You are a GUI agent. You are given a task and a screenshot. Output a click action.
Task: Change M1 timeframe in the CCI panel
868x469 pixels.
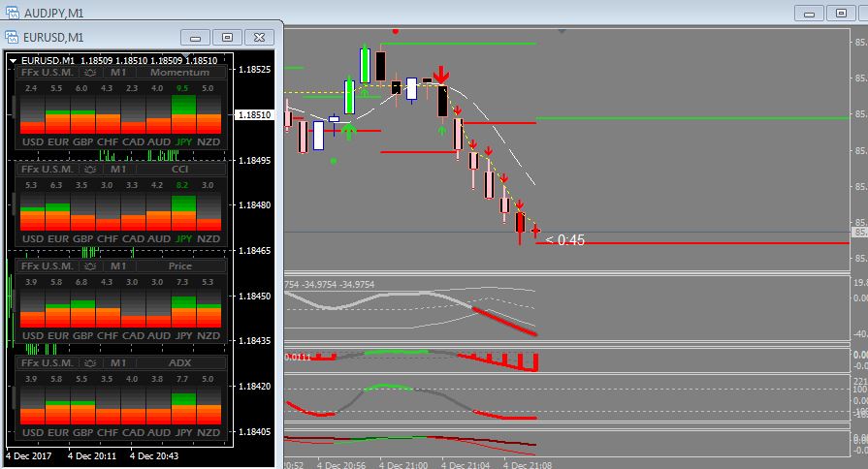coord(118,170)
